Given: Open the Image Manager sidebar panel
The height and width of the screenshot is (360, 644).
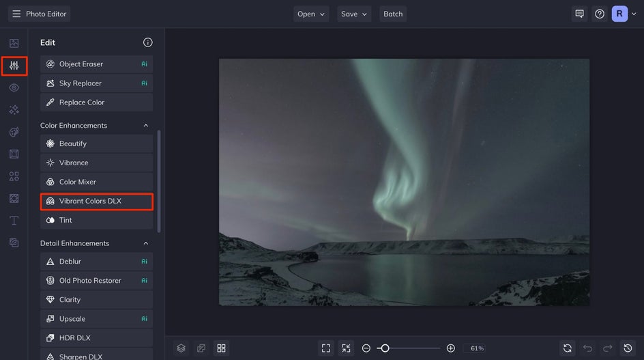Looking at the screenshot, I should [14, 43].
